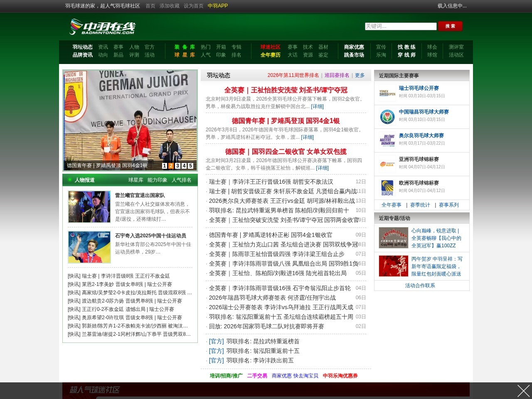Open the 石宇奇 top ten athlete thumbnail

pyautogui.click(x=89, y=247)
